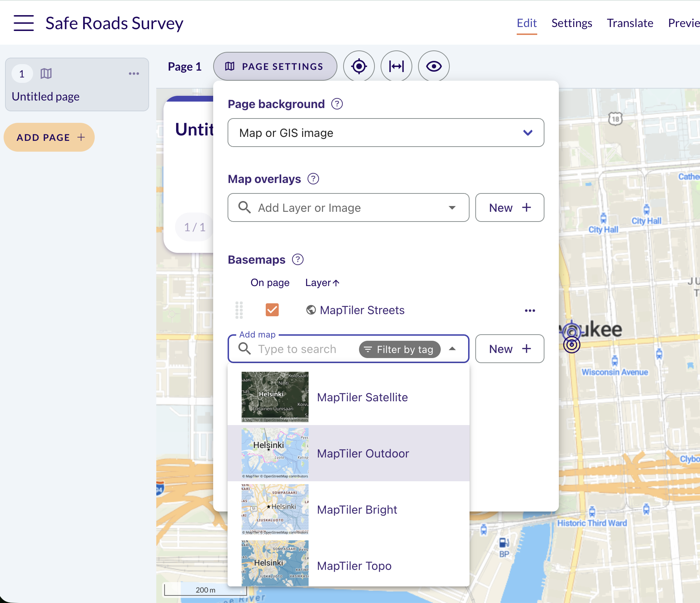Open the Translate tab

tap(630, 23)
